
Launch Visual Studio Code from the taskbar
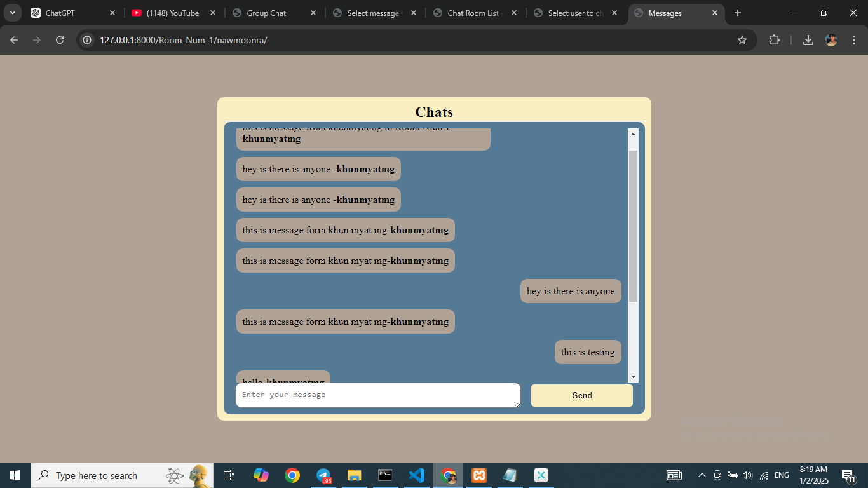pos(417,475)
